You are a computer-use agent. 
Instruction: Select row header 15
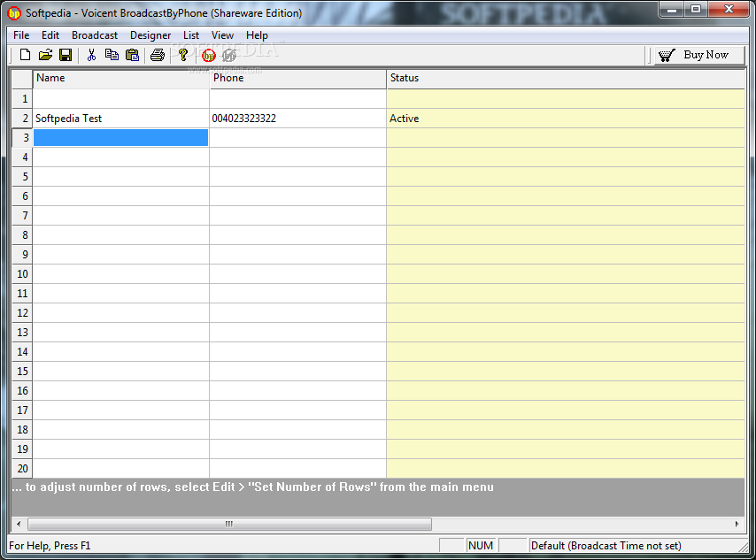click(22, 372)
